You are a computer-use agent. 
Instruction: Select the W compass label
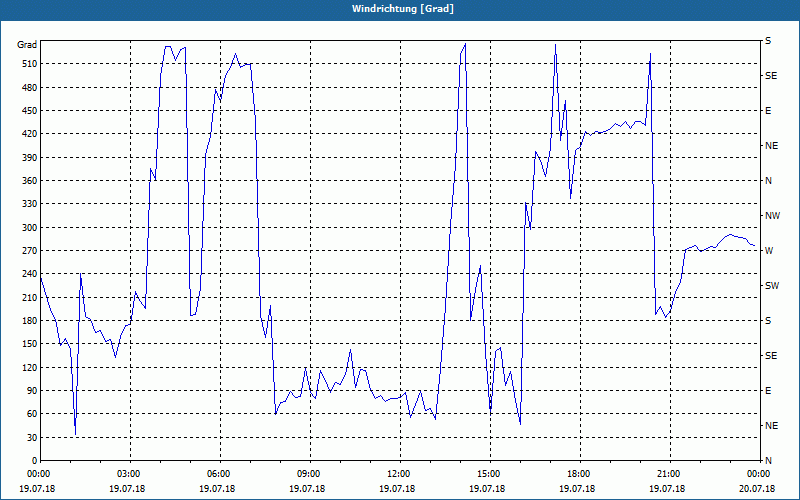coord(769,251)
